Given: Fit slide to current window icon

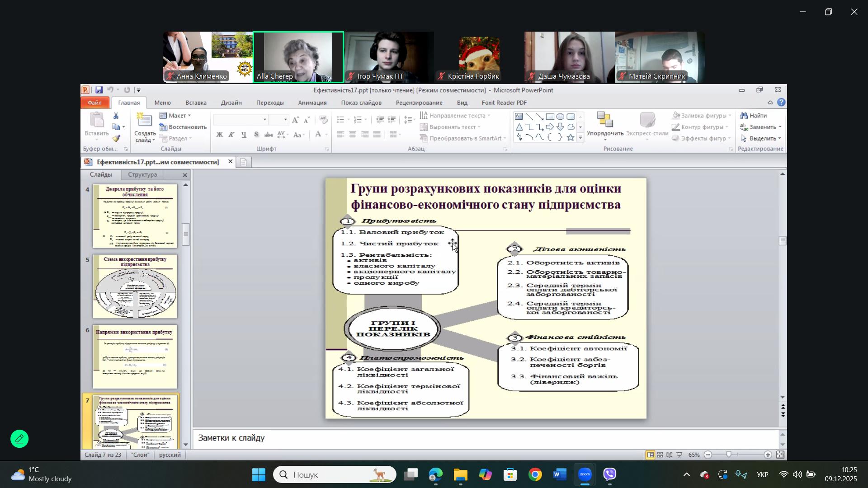Looking at the screenshot, I should coord(780,455).
